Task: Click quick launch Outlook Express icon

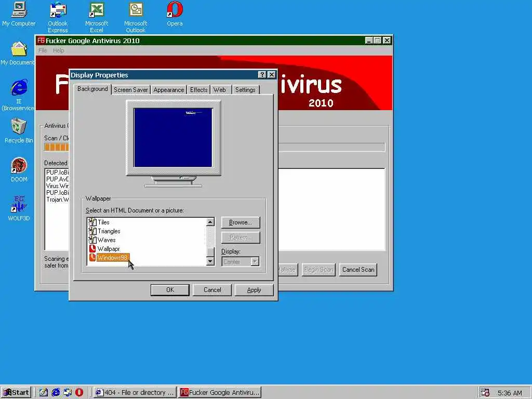Action: pyautogui.click(x=68, y=393)
